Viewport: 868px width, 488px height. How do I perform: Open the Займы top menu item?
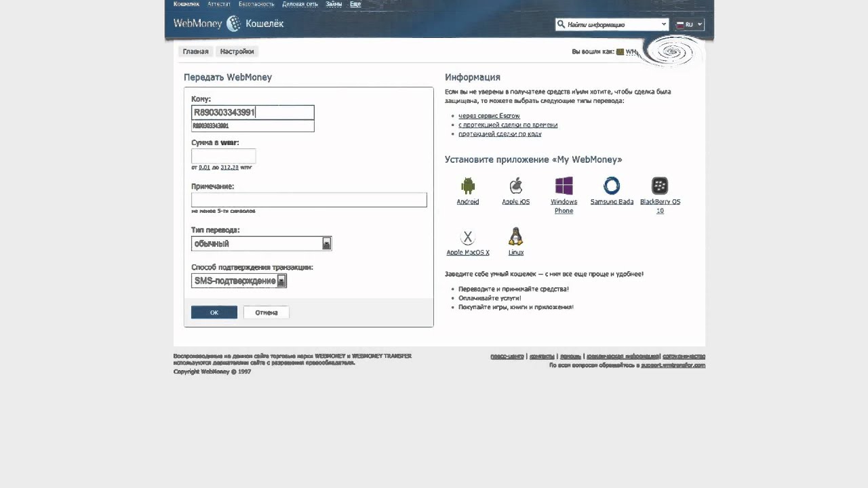coord(334,4)
